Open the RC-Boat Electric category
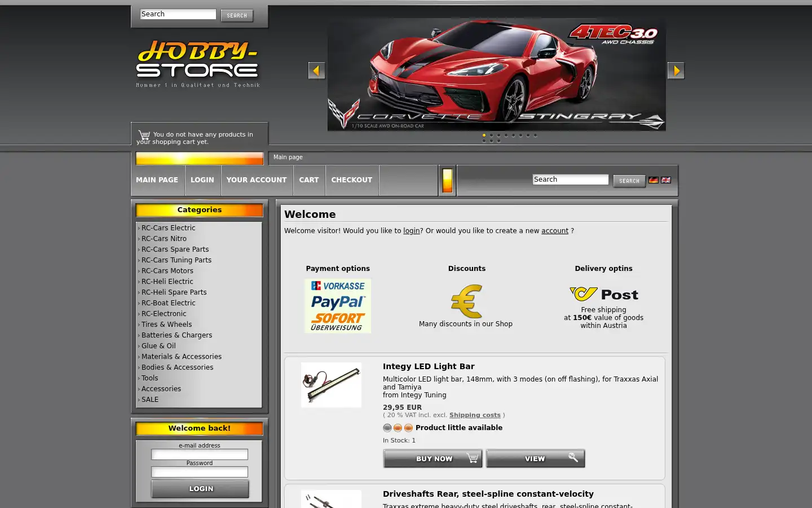This screenshot has height=508, width=812. (168, 303)
